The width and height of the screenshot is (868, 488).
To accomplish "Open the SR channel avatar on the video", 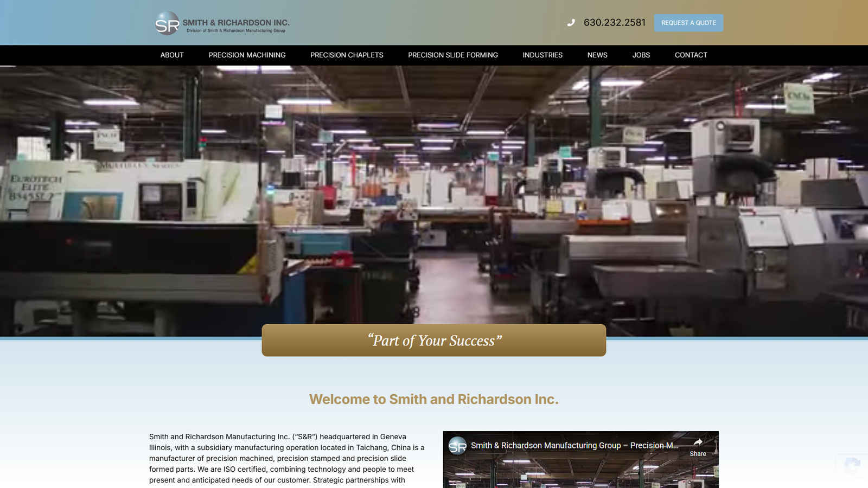I will (x=458, y=446).
